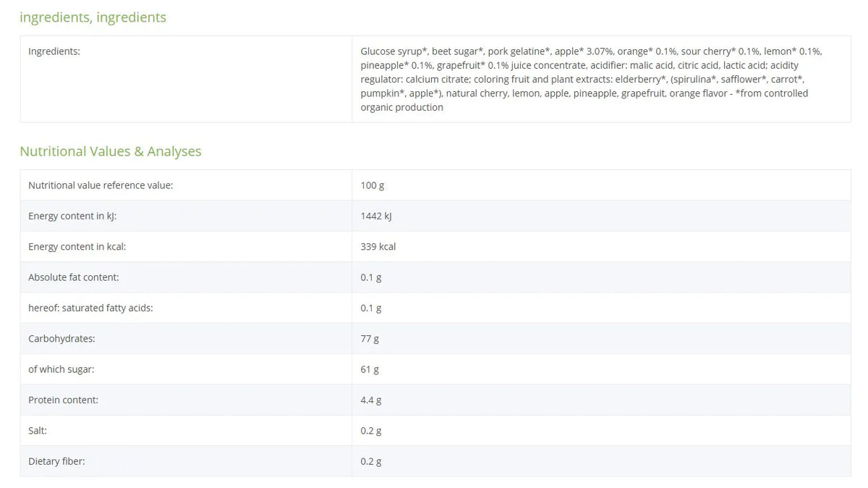
Task: Click the 'Protein content:' label
Action: [x=63, y=400]
